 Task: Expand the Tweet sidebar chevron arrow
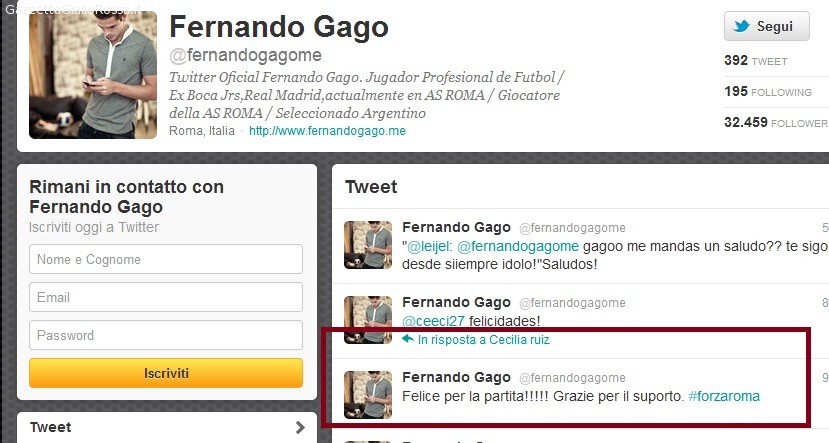click(x=300, y=427)
